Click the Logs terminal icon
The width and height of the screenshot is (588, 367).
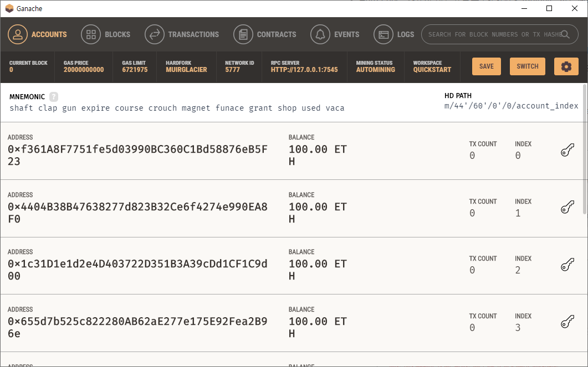(384, 34)
